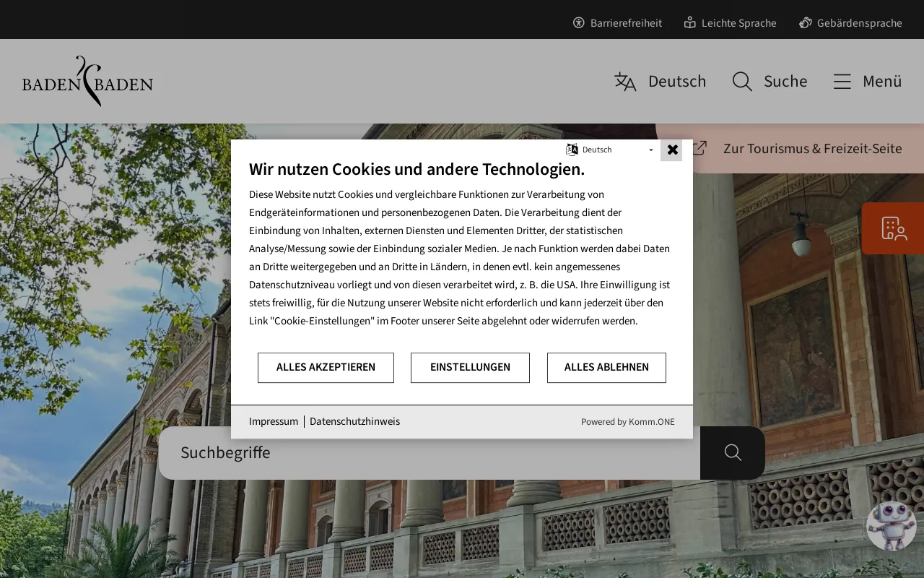Open the Datenschutzhinweis link
This screenshot has height=578, width=924.
click(x=354, y=422)
